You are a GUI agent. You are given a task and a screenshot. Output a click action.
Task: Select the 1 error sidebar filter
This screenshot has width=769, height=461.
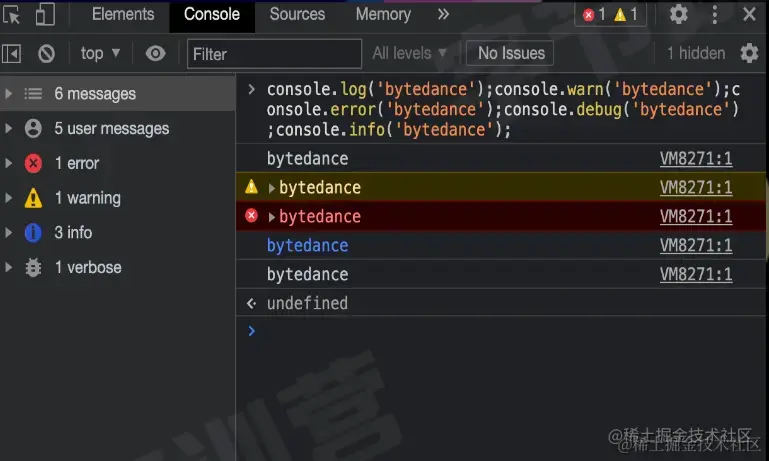point(76,163)
